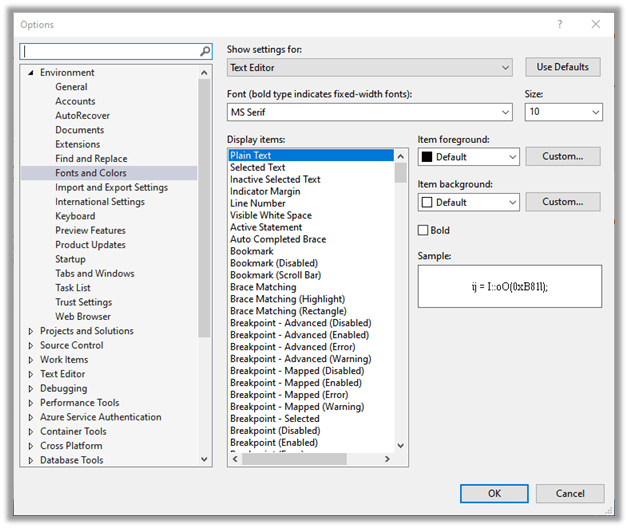Expand the Projects and Solutions node
The height and width of the screenshot is (528, 628).
[x=30, y=331]
